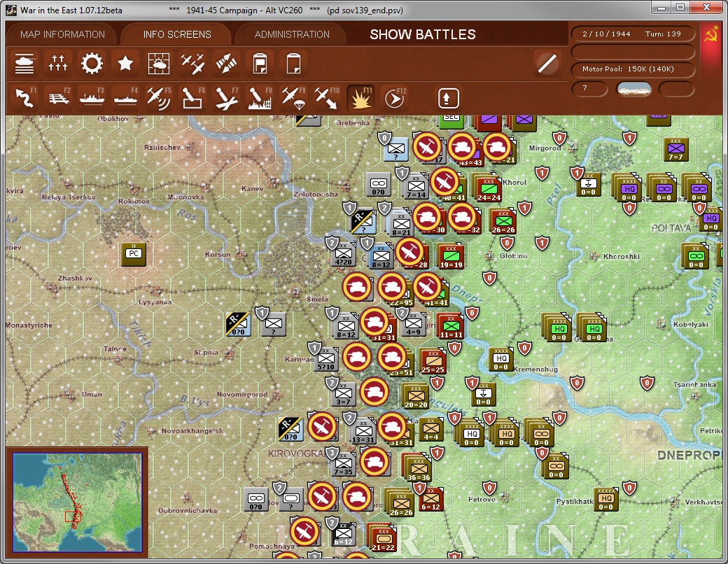Image resolution: width=728 pixels, height=564 pixels.
Task: Toggle Bomb unit mode F6
Action: pos(192,98)
